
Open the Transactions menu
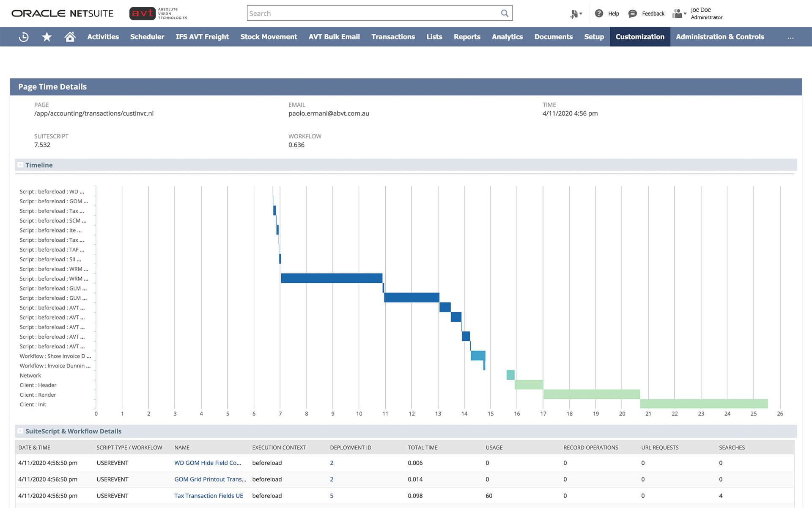pos(393,37)
